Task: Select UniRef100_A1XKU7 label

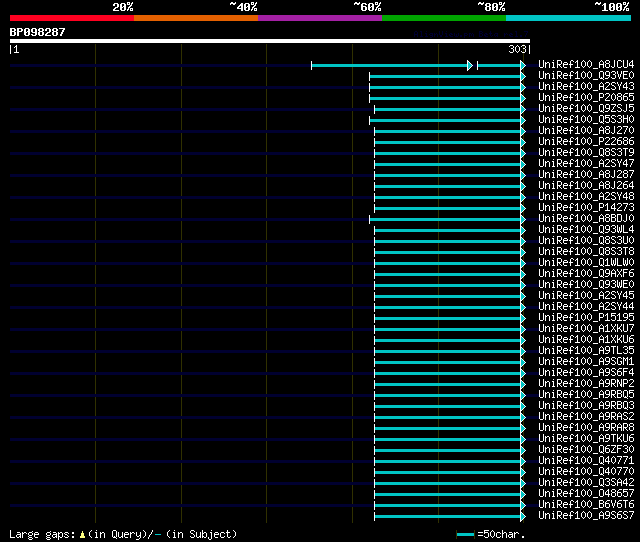Action: coord(586,329)
